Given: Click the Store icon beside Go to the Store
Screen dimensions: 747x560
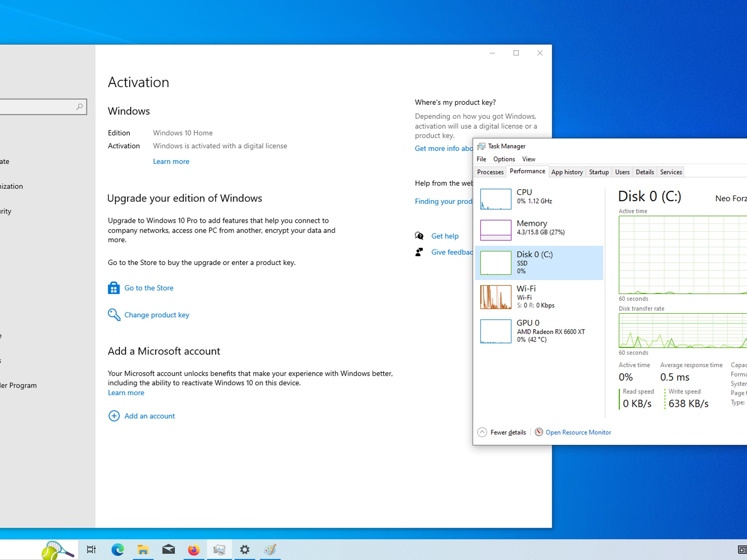Looking at the screenshot, I should 114,288.
